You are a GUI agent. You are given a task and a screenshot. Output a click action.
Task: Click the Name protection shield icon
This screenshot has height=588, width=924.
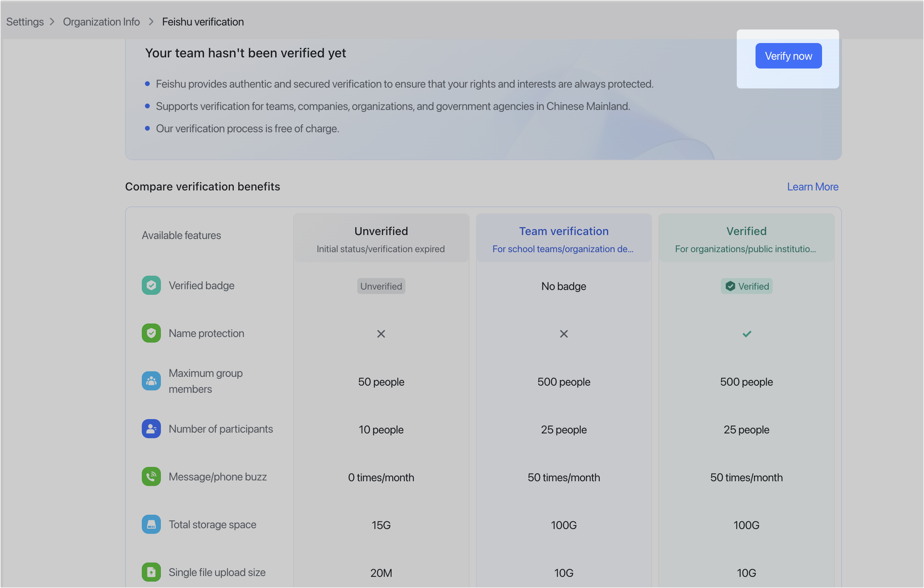pyautogui.click(x=151, y=333)
